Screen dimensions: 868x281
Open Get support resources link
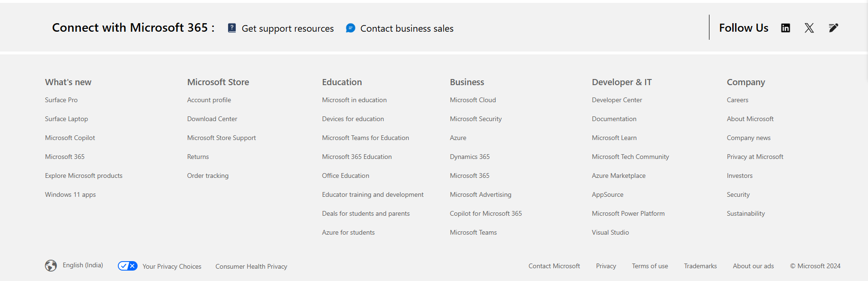pos(288,28)
